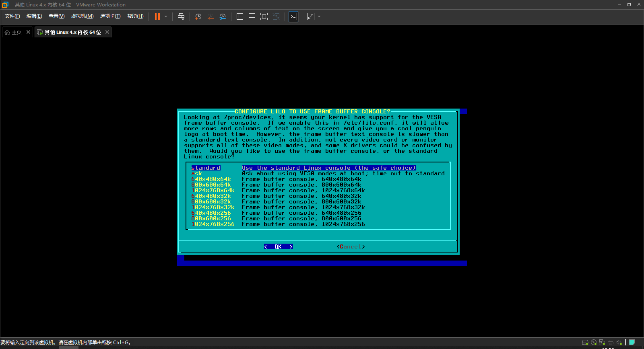Click the stretch guest display icon
This screenshot has height=349, width=644.
311,16
